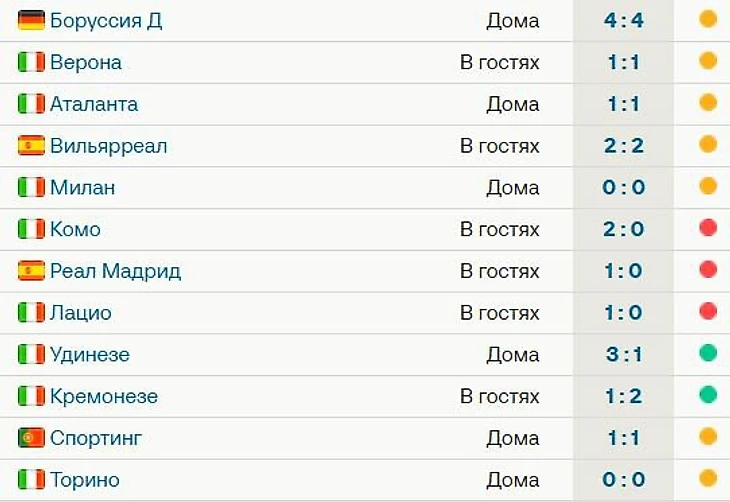Image resolution: width=730 pixels, height=502 pixels.
Task: Click the yellow draw indicator for Милан
Action: [x=708, y=186]
